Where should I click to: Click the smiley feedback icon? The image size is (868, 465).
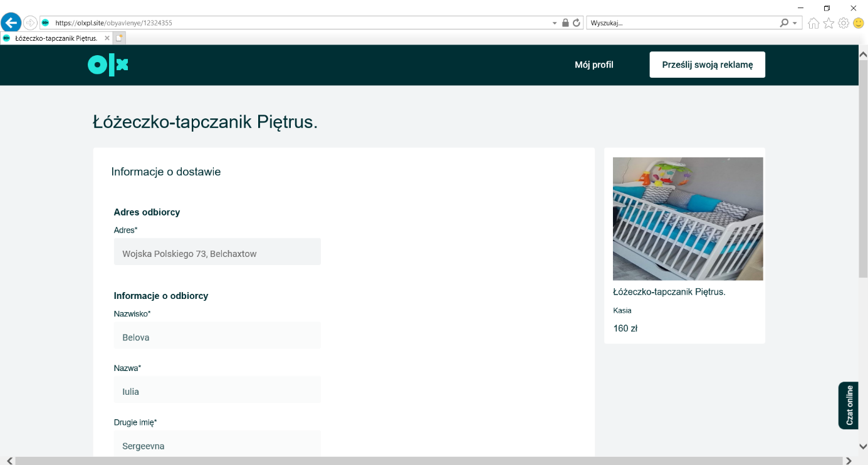coord(859,23)
